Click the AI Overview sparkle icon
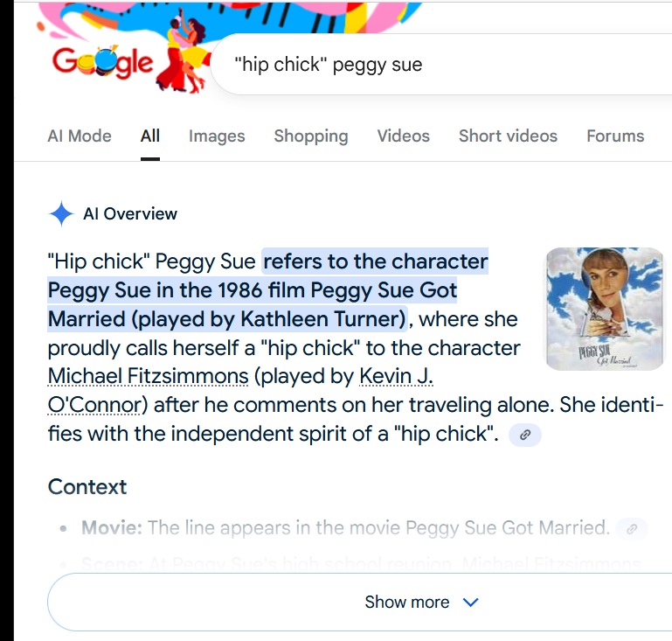 [61, 214]
